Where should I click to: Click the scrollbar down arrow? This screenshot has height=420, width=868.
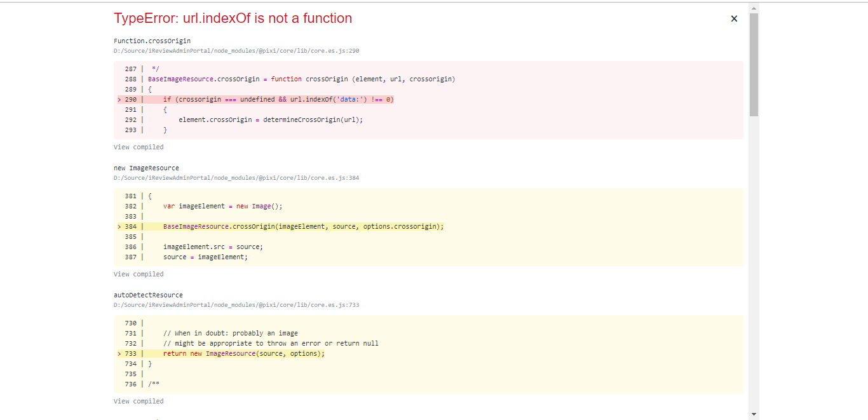tap(754, 414)
